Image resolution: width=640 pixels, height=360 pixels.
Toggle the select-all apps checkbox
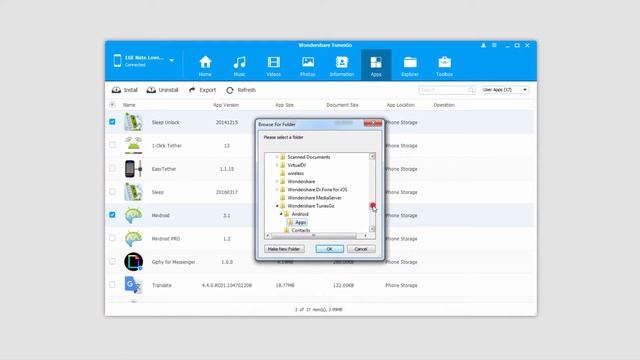pos(112,105)
